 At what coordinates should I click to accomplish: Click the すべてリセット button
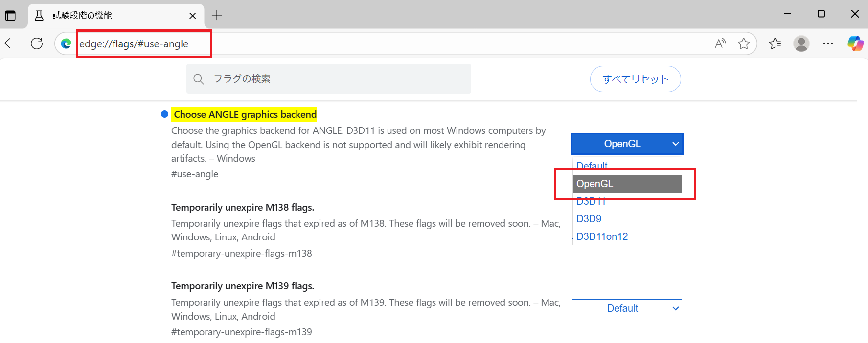(x=635, y=79)
